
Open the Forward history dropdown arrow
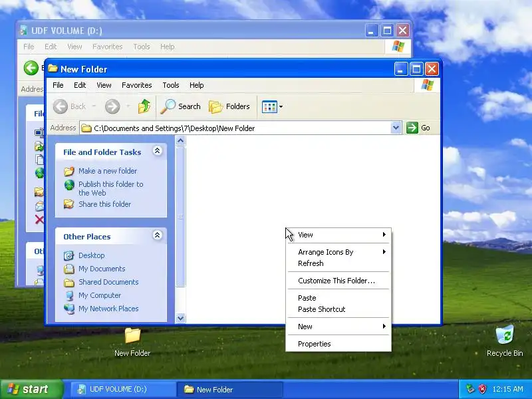click(128, 106)
